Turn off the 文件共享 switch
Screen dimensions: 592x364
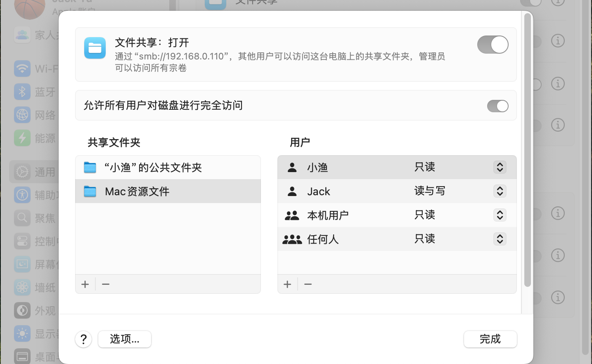[x=493, y=45]
